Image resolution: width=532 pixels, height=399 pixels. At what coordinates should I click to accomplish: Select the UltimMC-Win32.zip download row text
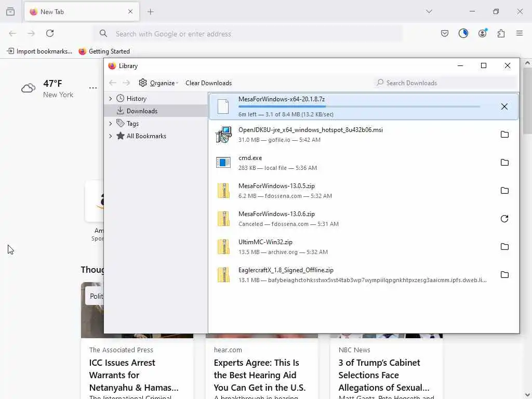[283, 247]
